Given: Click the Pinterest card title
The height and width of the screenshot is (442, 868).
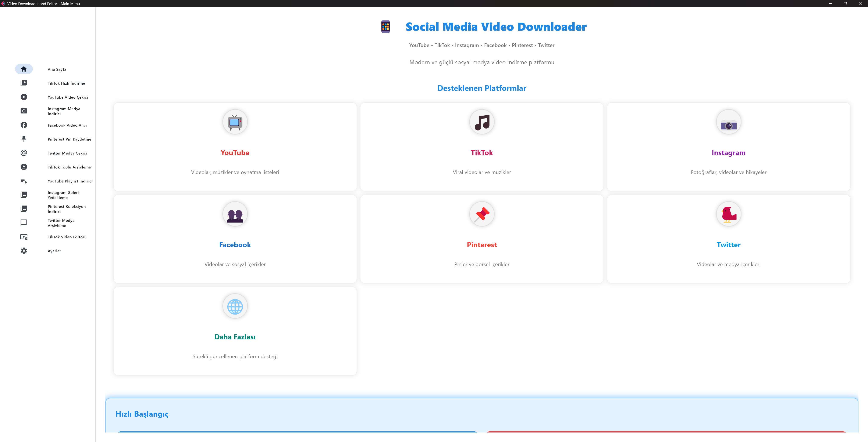Looking at the screenshot, I should click(482, 245).
